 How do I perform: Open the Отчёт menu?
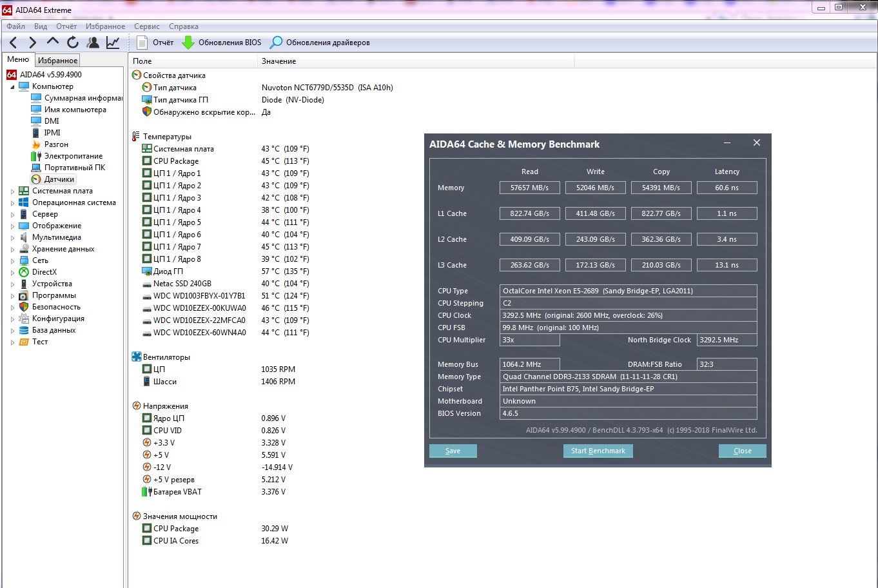(x=66, y=26)
